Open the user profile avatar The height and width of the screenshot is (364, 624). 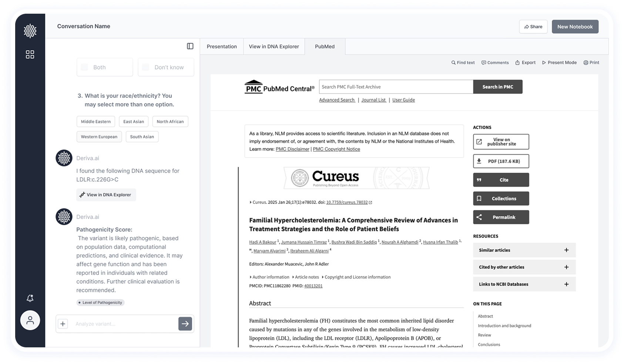(30, 320)
